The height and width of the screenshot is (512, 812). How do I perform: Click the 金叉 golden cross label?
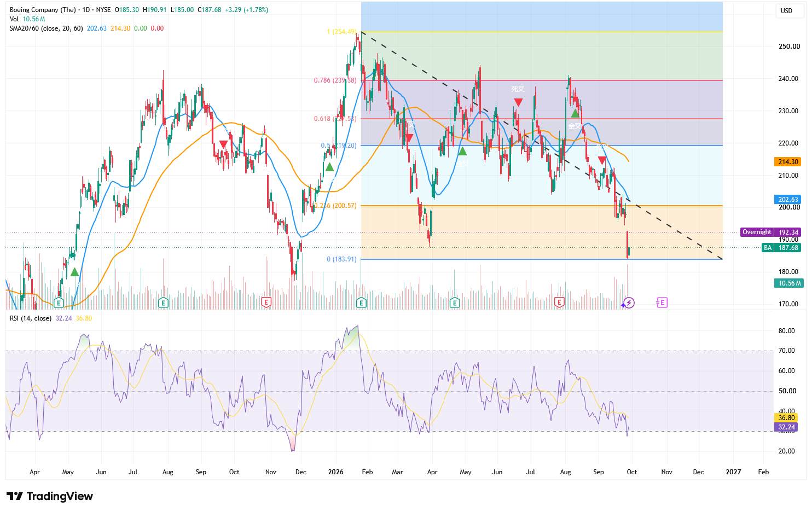pos(575,126)
